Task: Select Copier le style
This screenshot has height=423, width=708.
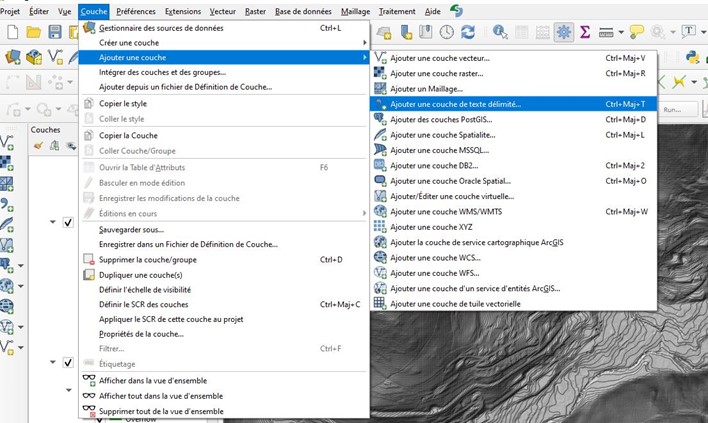Action: coord(224,104)
